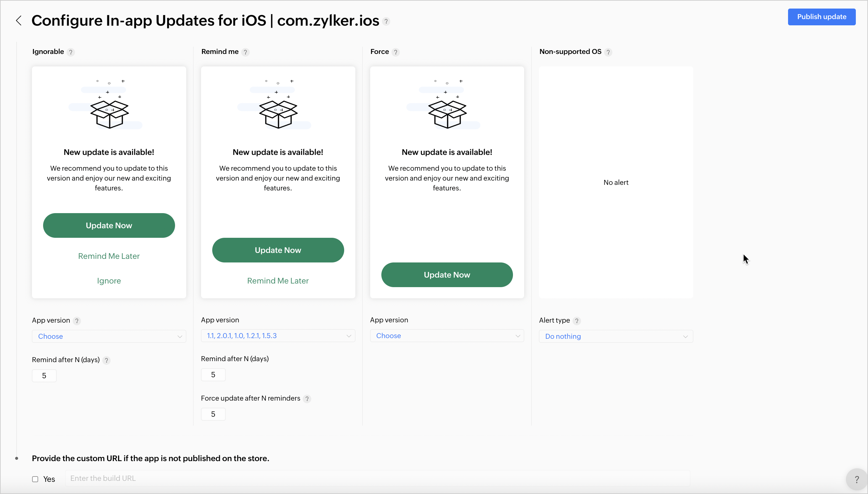The width and height of the screenshot is (868, 494).
Task: Click Force update after N reminders field
Action: tap(213, 414)
